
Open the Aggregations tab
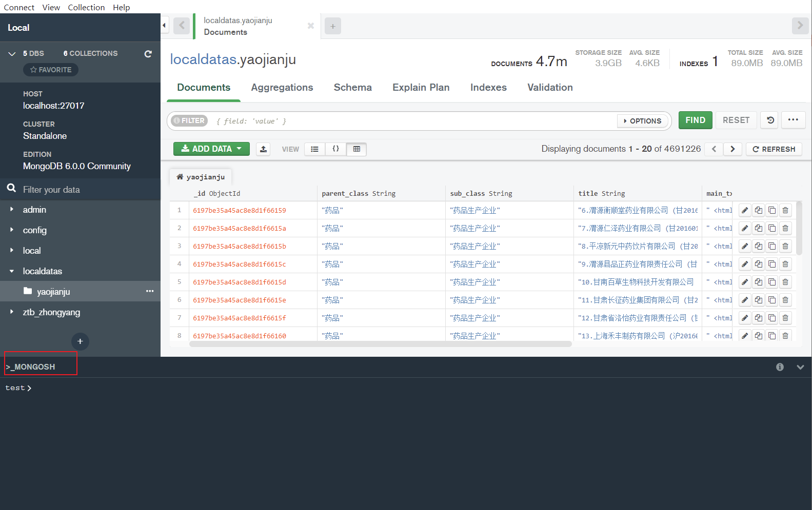(x=282, y=88)
